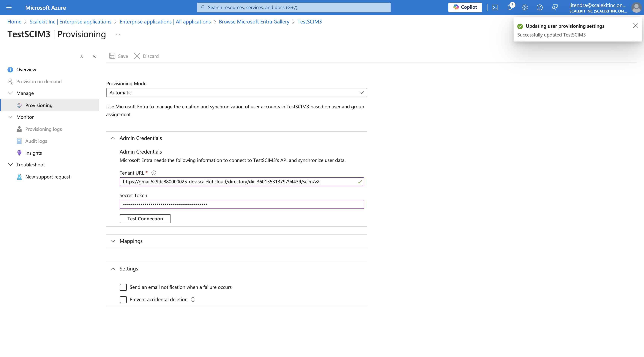The width and height of the screenshot is (644, 357).
Task: Open TestSCIM3 breadcrumb link
Action: point(310,21)
